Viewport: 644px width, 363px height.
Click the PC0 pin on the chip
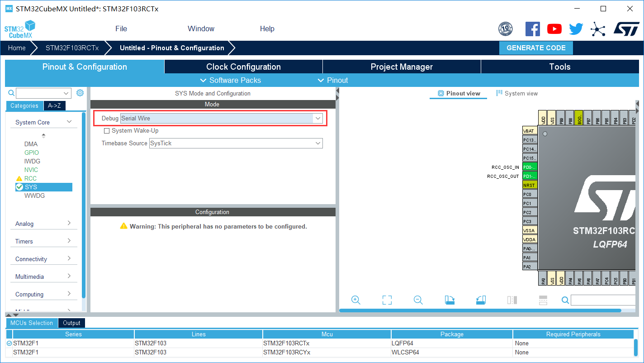point(530,194)
